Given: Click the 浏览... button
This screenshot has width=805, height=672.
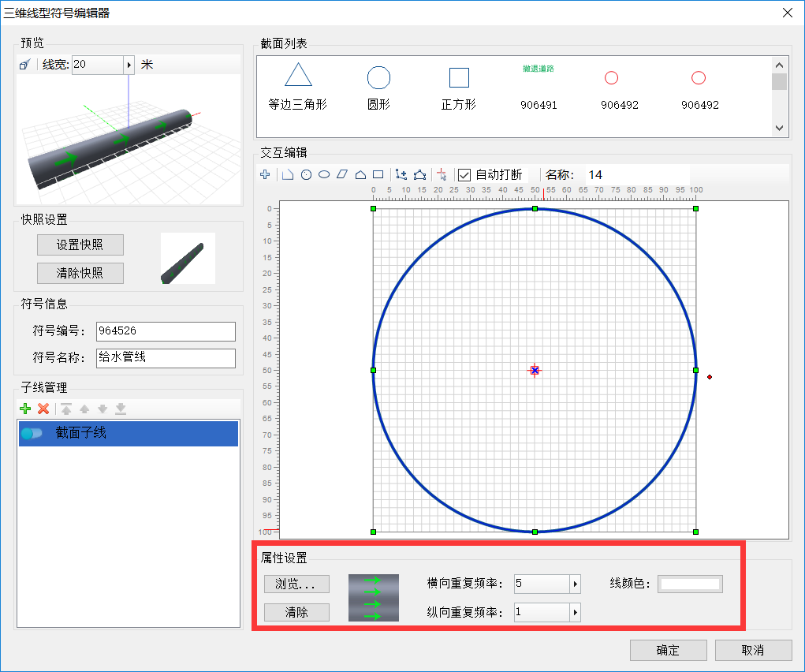Looking at the screenshot, I should point(296,584).
